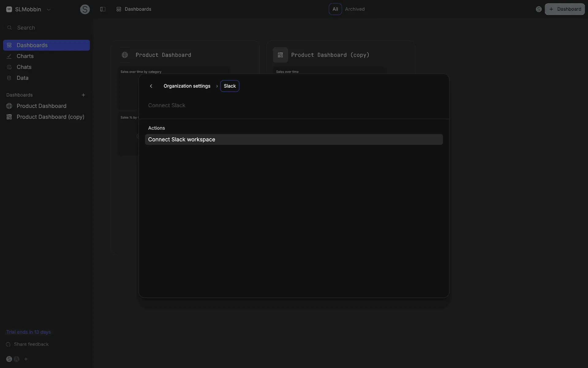The width and height of the screenshot is (588, 368).
Task: Expand the SLMobbin workspace dropdown chevron
Action: point(49,10)
